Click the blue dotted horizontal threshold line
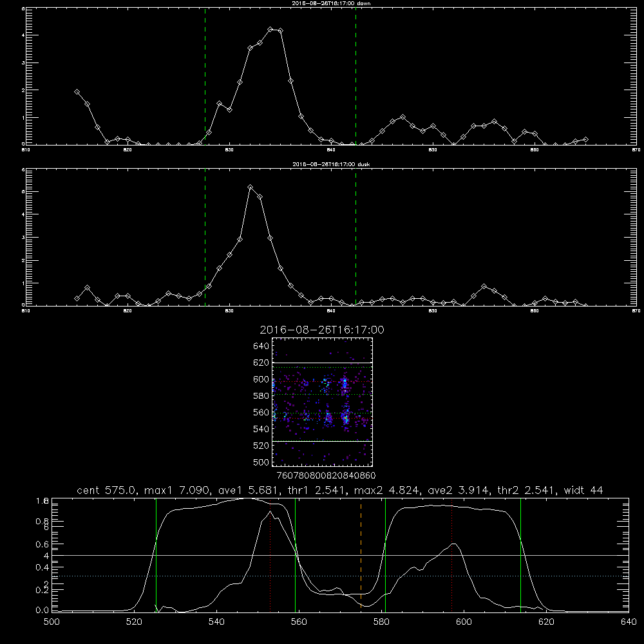 [340, 576]
